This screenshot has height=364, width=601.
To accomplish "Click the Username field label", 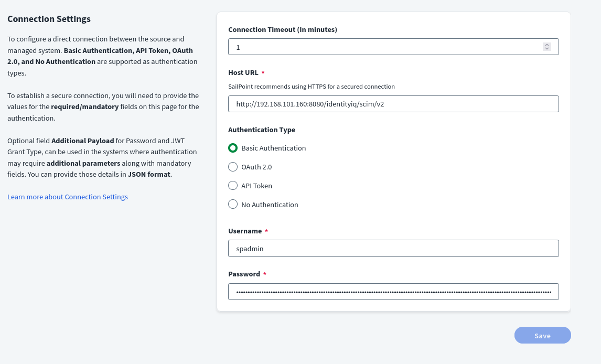I will (245, 231).
